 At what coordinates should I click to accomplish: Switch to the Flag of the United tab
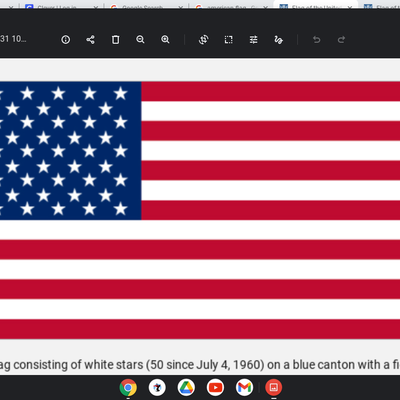(x=316, y=6)
